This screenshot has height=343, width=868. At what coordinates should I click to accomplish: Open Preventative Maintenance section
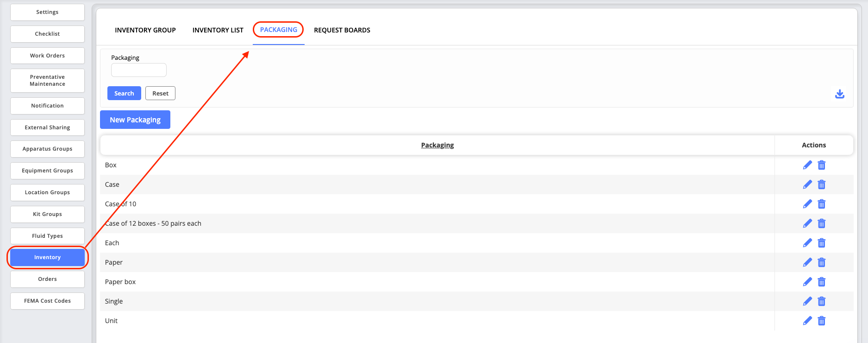coord(47,81)
